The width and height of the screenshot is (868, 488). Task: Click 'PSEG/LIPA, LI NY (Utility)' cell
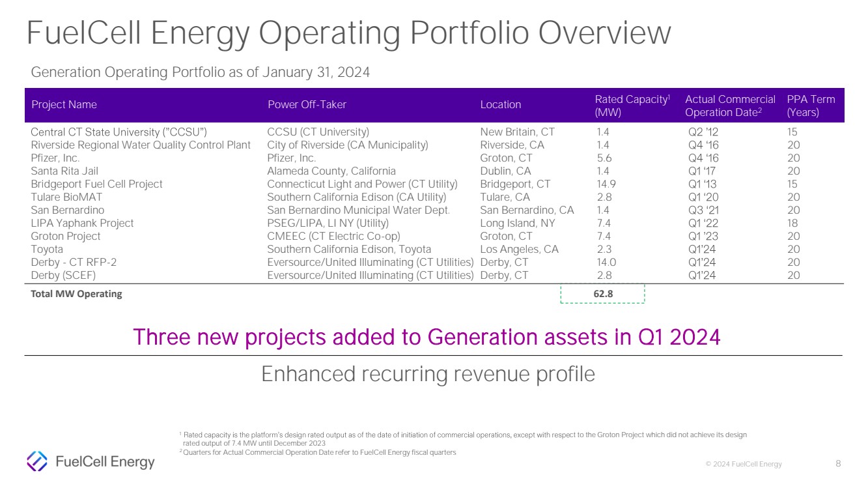pyautogui.click(x=328, y=223)
